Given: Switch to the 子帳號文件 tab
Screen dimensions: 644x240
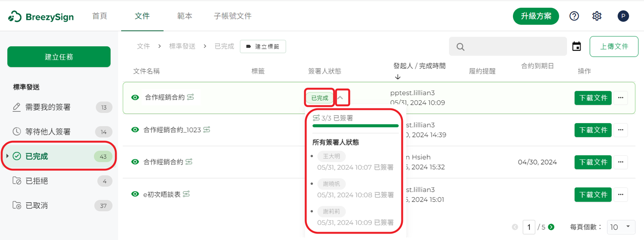Looking at the screenshot, I should [x=232, y=16].
